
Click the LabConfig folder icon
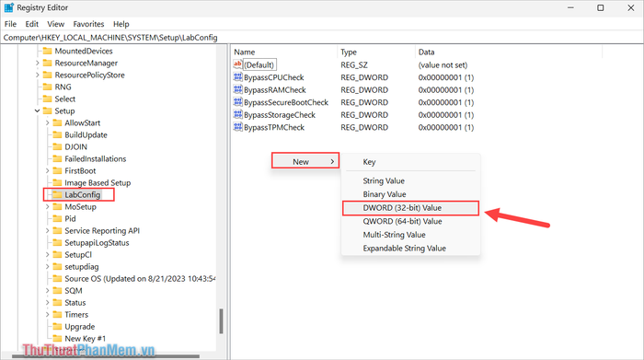point(57,194)
